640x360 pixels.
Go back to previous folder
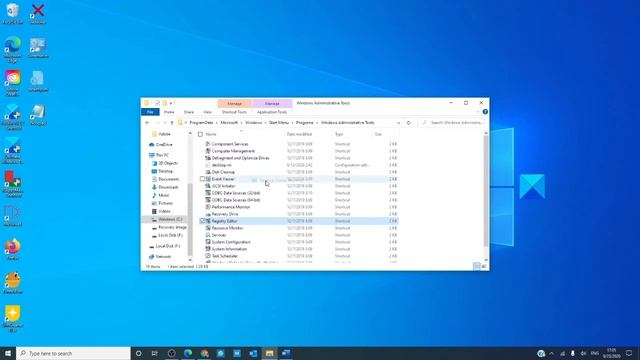[147, 122]
